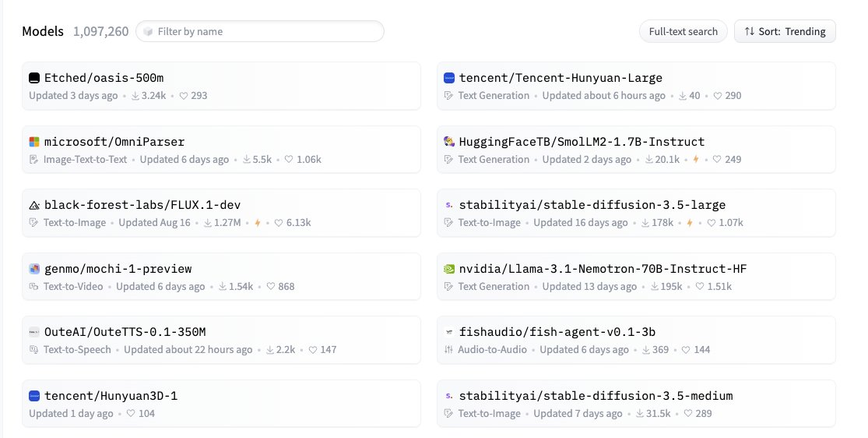Viewport: 868px width, 438px height.
Task: Click 'Image-Text-to-Text' label on OmniParser card
Action: [x=86, y=160]
